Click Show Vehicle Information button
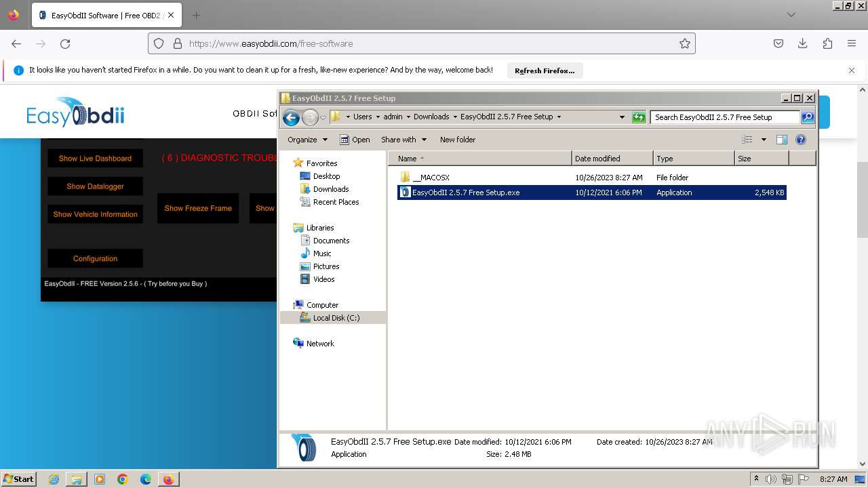Viewport: 868px width, 488px height. [x=95, y=214]
